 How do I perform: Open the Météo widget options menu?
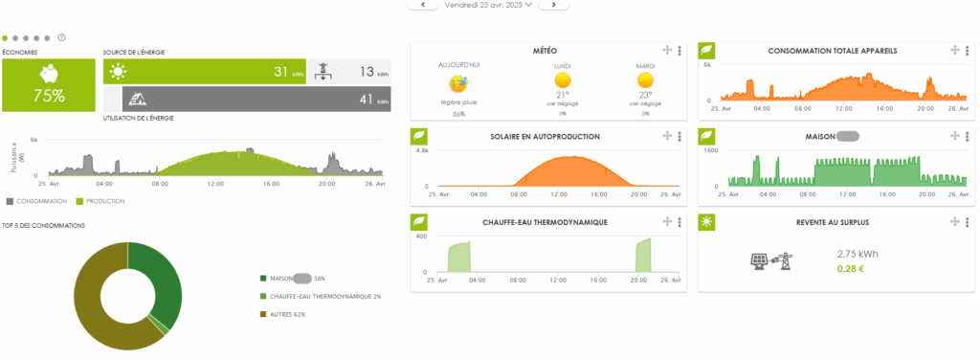(x=679, y=51)
